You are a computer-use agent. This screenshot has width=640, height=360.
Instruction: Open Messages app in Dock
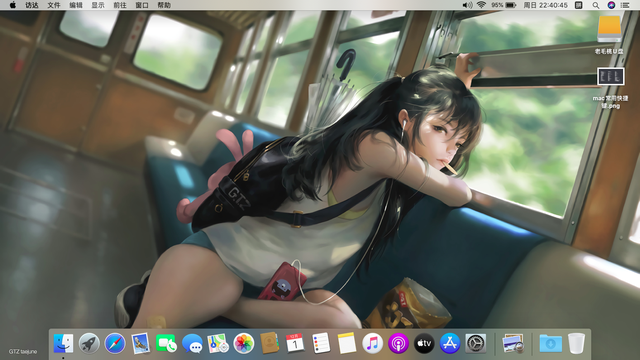192,343
